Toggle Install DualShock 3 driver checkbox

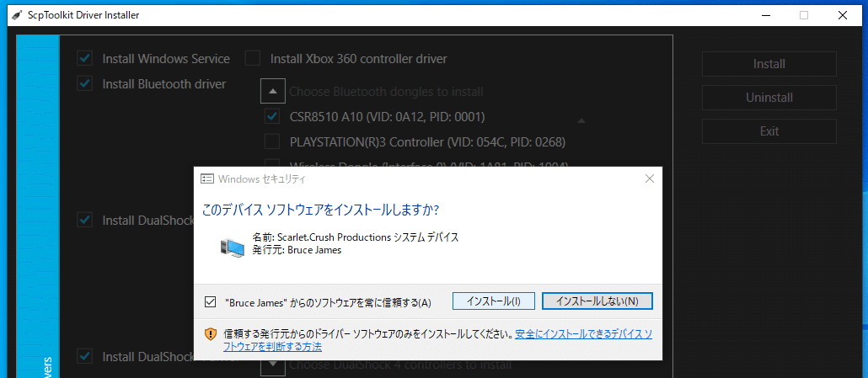[x=85, y=220]
